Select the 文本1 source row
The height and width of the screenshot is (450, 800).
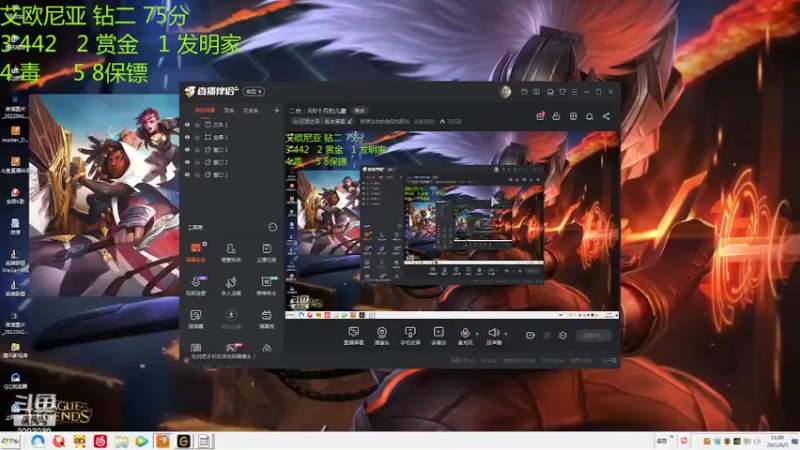point(232,124)
